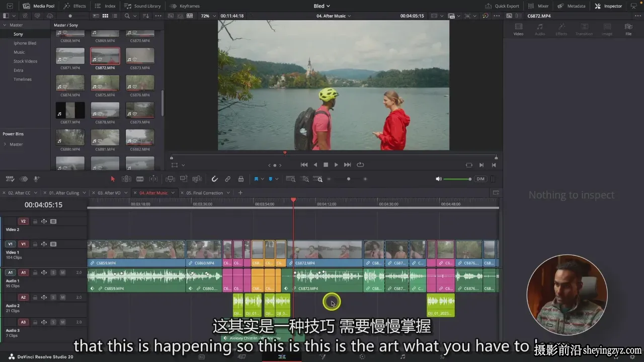Click the Custom Zoom magnifier icon
This screenshot has height=362, width=644.
tap(318, 179)
